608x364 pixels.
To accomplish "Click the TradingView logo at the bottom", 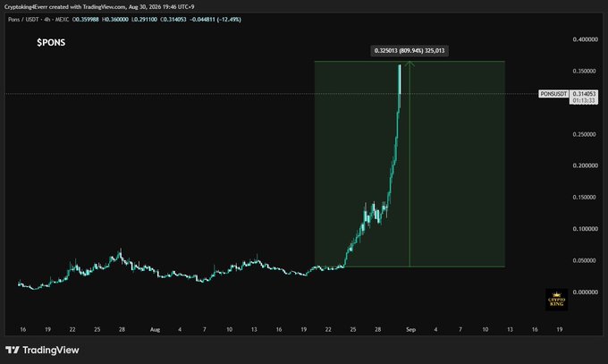I will coord(42,350).
